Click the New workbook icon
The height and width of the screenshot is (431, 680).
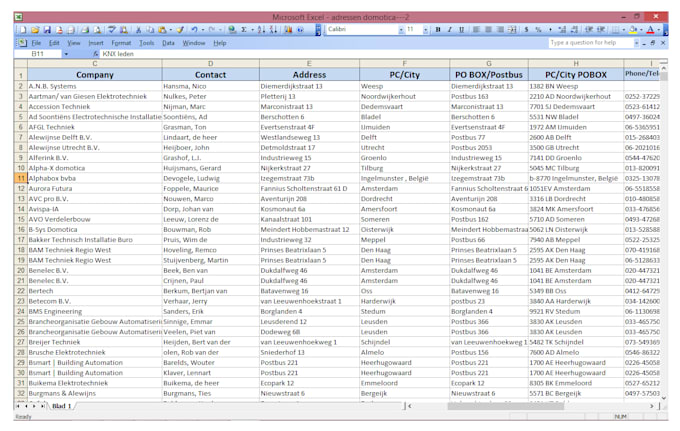[22, 30]
